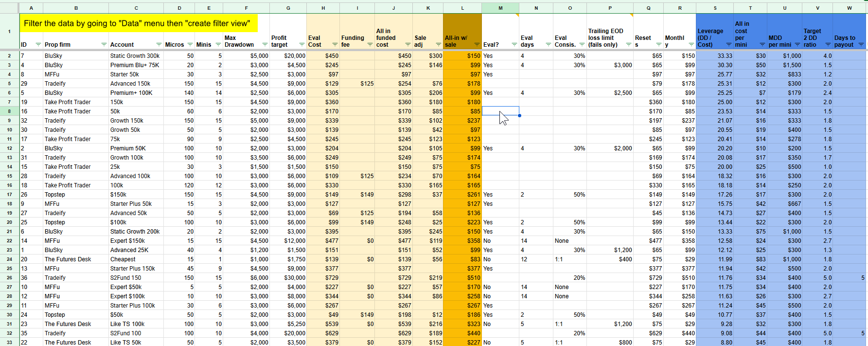
Task: Expand the Leverage (DD / Cost) filter dropdown
Action: pos(728,44)
